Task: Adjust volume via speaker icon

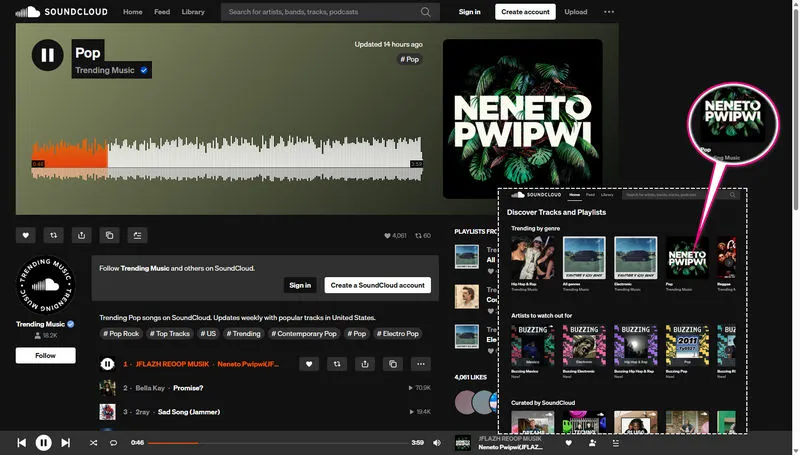Action: 437,443
